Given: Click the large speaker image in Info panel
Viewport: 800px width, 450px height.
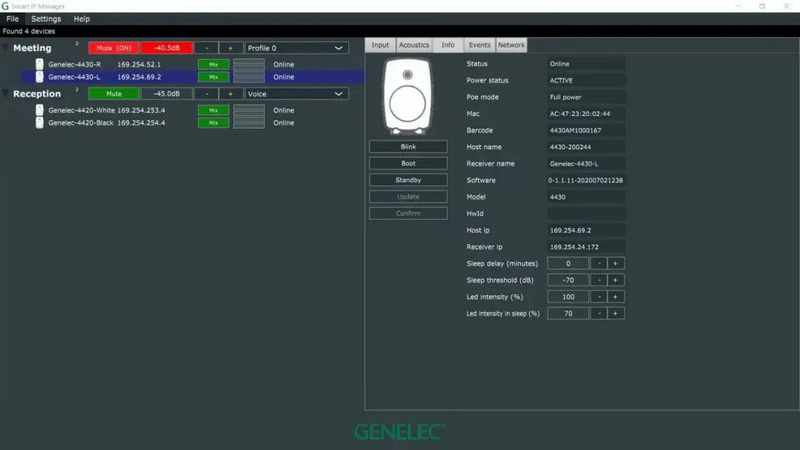Looking at the screenshot, I should (408, 96).
